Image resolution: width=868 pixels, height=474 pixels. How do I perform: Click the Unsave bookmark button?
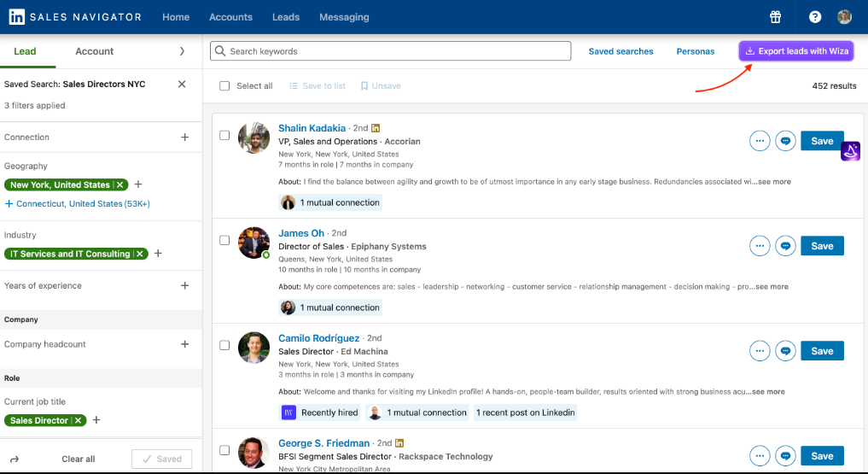point(381,85)
